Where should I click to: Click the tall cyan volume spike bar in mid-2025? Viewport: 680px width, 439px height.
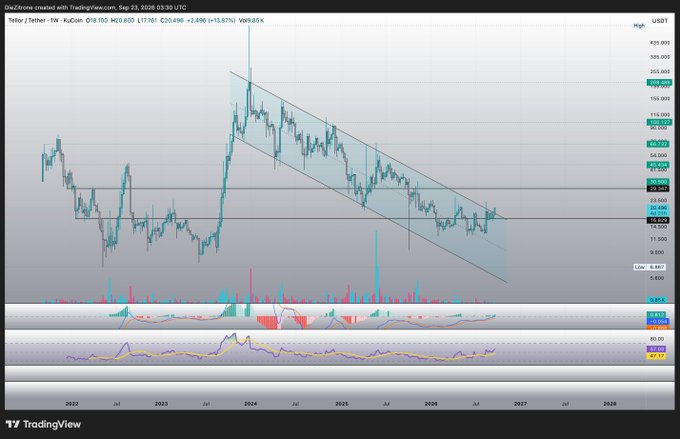click(x=376, y=267)
